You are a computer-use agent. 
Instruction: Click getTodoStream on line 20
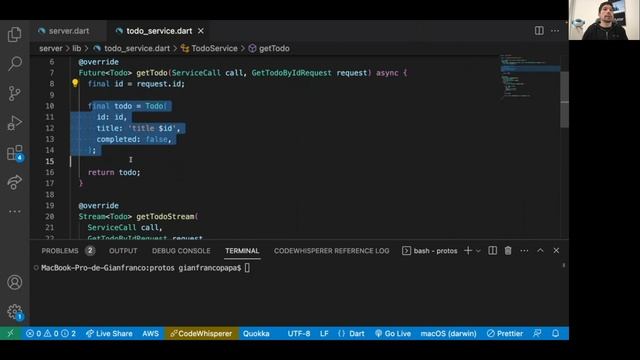[165, 216]
